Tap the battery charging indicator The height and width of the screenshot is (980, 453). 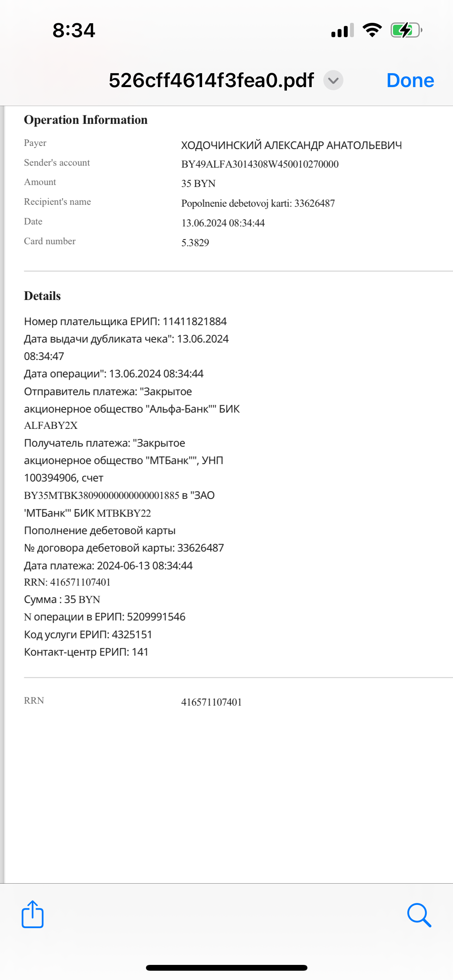406,30
